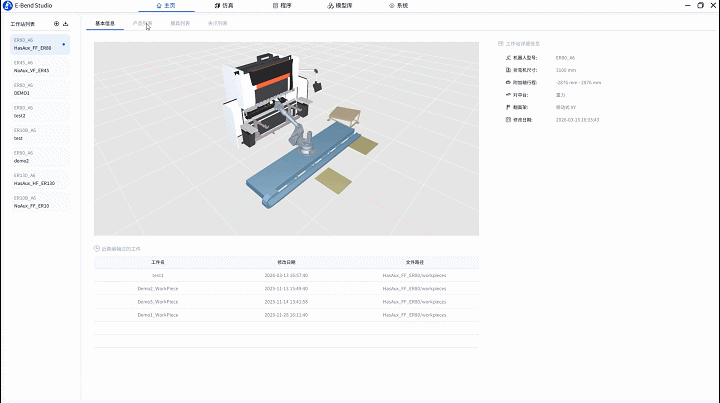Open the 主页 (home) top tab
720x403 pixels.
166,6
